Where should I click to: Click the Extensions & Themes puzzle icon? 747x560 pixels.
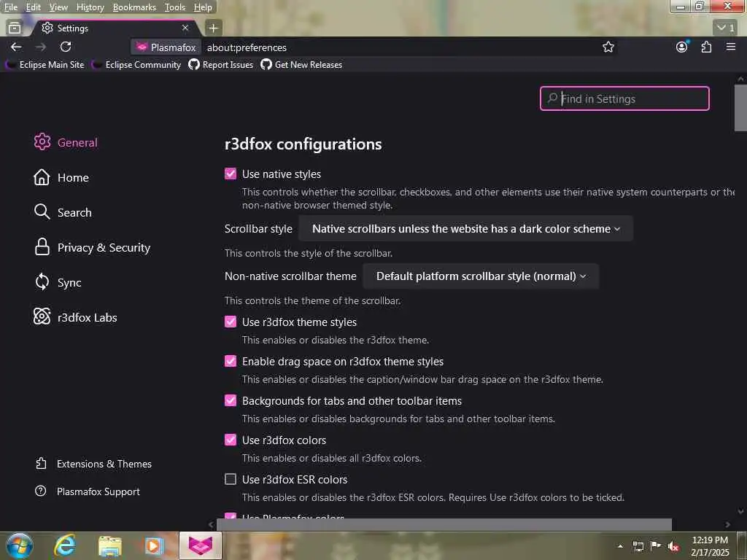pos(41,463)
